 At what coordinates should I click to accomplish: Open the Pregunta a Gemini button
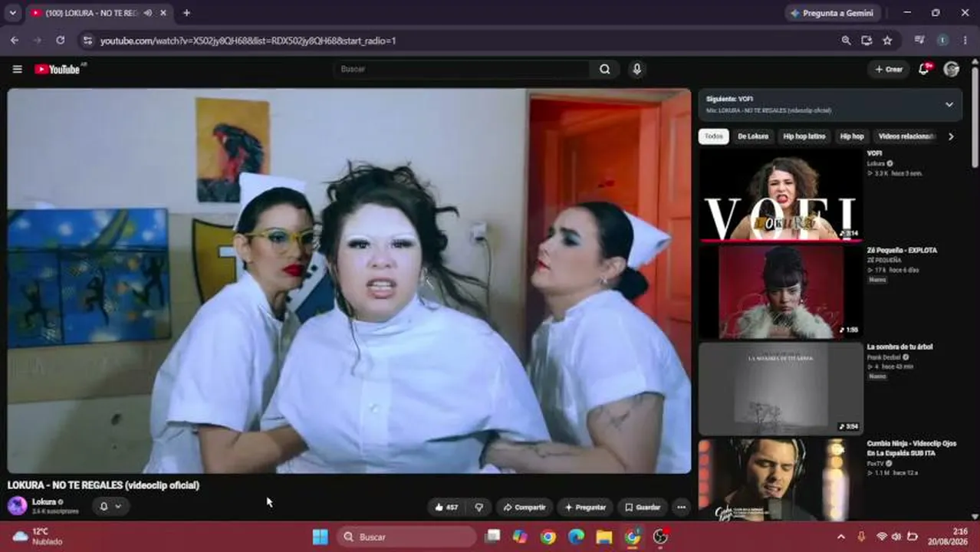click(x=832, y=13)
